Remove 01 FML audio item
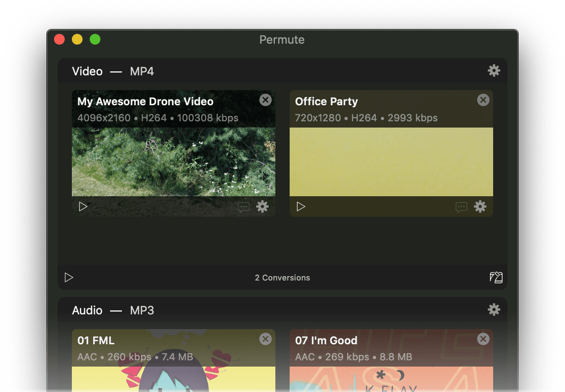 [x=266, y=339]
